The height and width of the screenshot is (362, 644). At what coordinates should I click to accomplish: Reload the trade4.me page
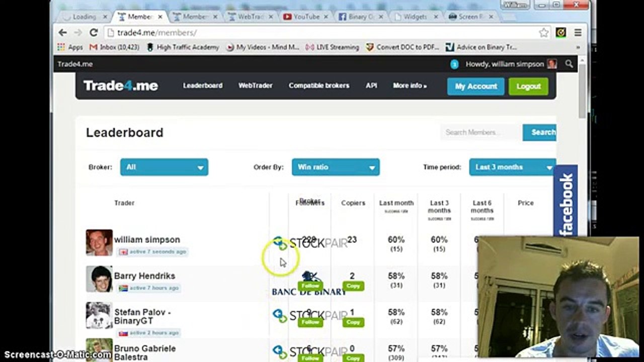(x=94, y=33)
